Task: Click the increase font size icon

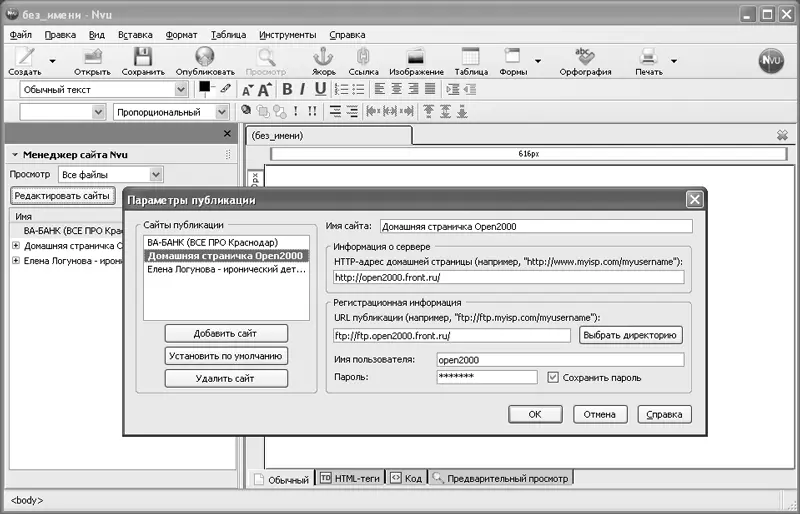Action: click(x=264, y=90)
